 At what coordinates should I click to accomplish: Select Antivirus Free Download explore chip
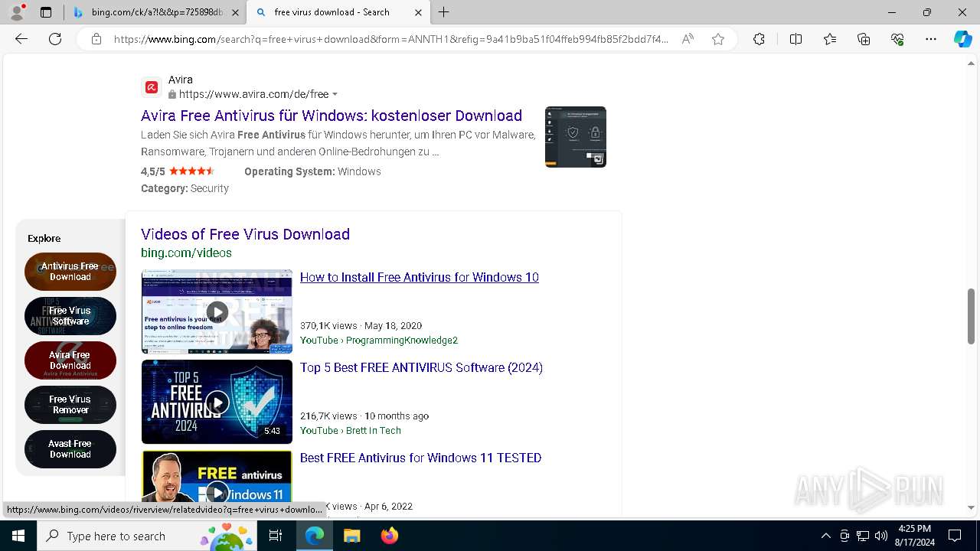tap(70, 272)
